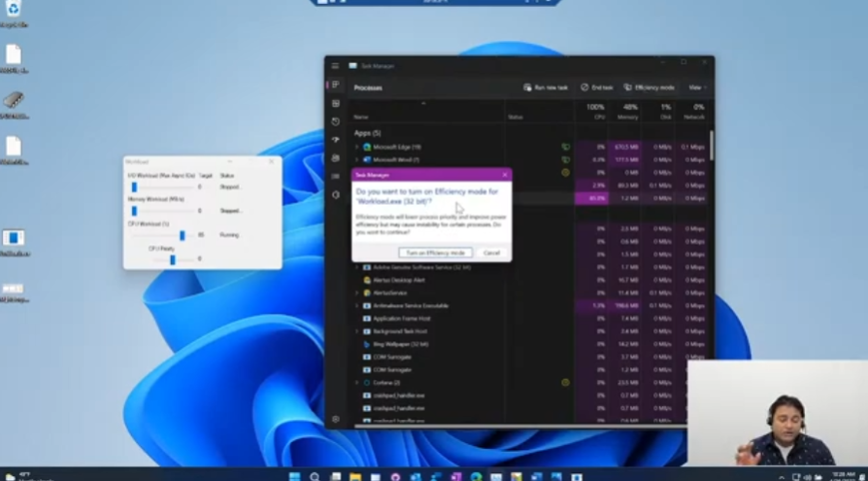This screenshot has height=481, width=868.
Task: Expand Antimalware Service Executable row
Action: coord(356,306)
